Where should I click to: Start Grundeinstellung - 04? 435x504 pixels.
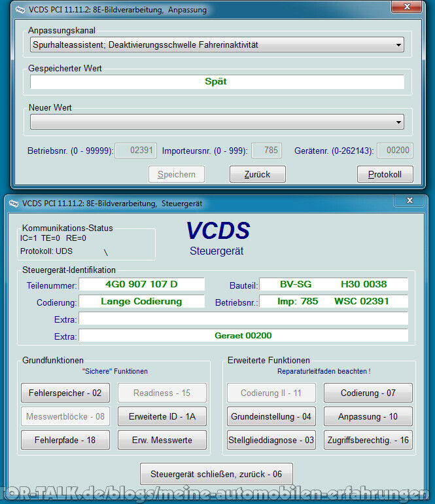tap(271, 416)
